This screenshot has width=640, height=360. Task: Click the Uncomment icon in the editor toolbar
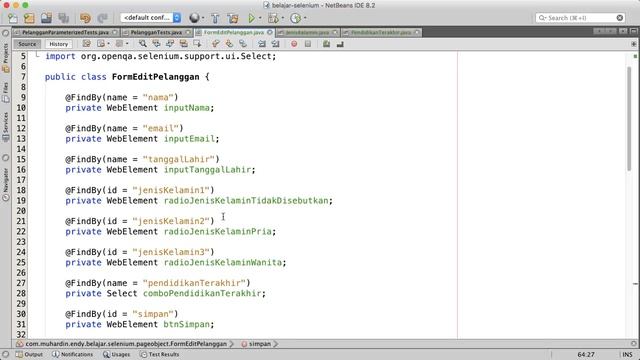pos(340,44)
